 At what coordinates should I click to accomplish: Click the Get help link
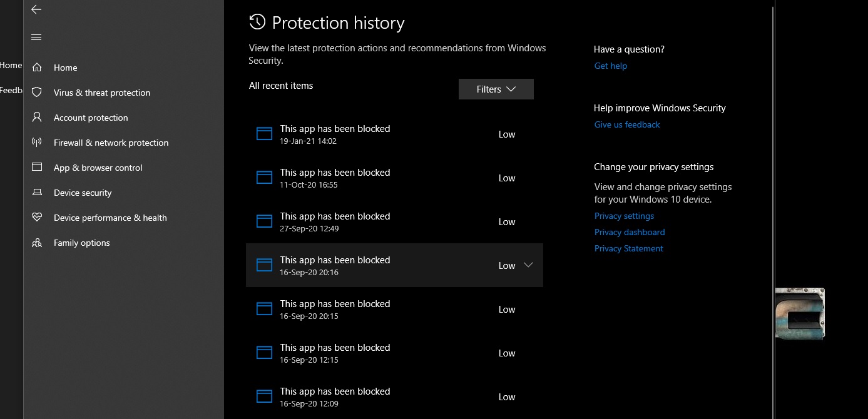point(610,66)
